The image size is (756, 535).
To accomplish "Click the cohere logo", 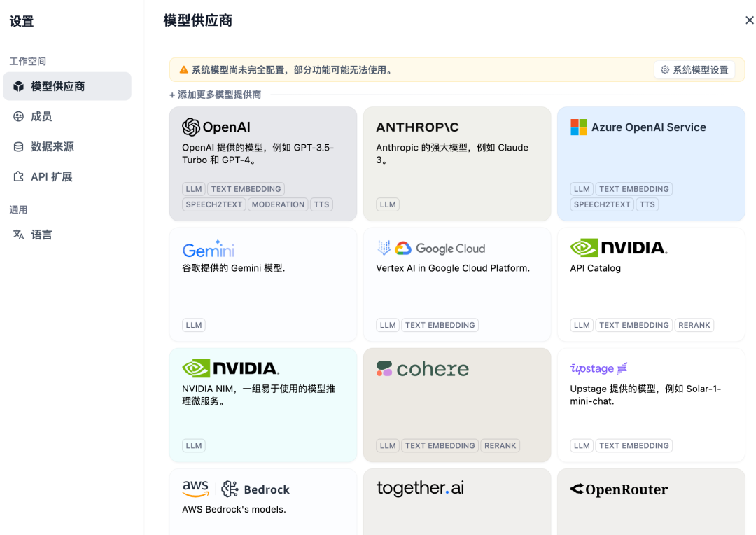I will point(422,369).
